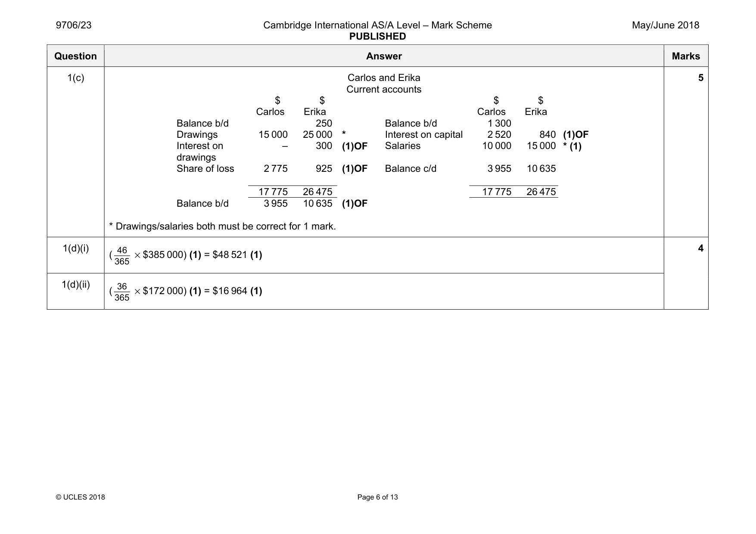Image resolution: width=756 pixels, height=534 pixels.
Task: Select Carlos's drawings value 15 000
Action: (273, 135)
